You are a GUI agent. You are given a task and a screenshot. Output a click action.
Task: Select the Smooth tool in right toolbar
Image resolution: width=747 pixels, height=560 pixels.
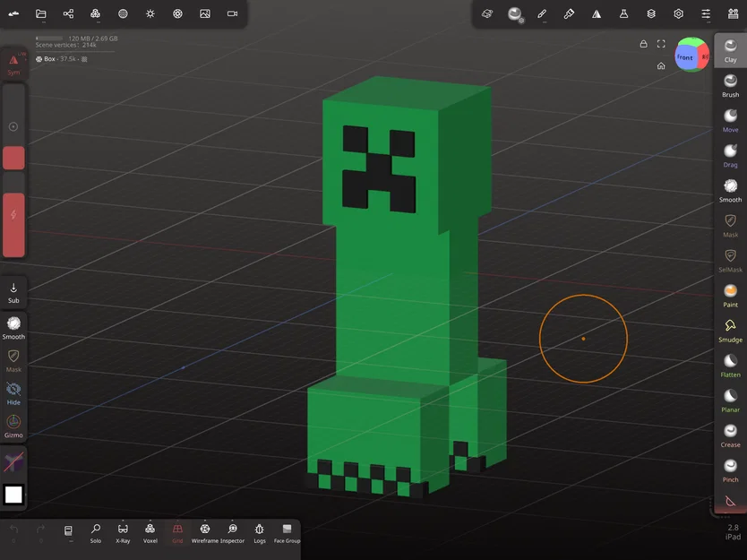click(x=730, y=191)
